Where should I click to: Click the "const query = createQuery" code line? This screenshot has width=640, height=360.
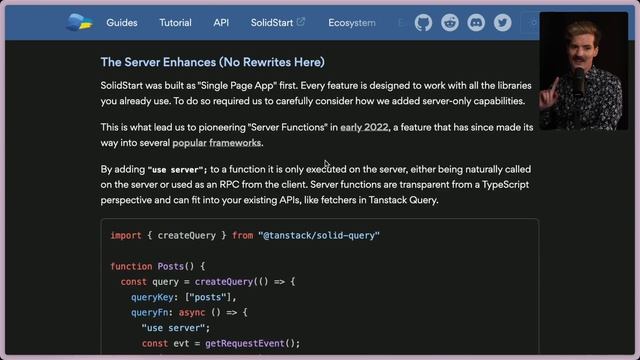208,282
